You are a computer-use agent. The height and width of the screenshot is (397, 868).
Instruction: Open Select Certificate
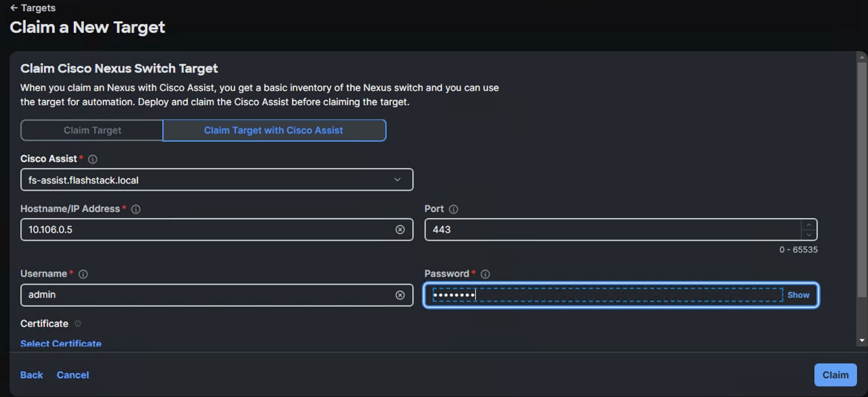tap(60, 343)
